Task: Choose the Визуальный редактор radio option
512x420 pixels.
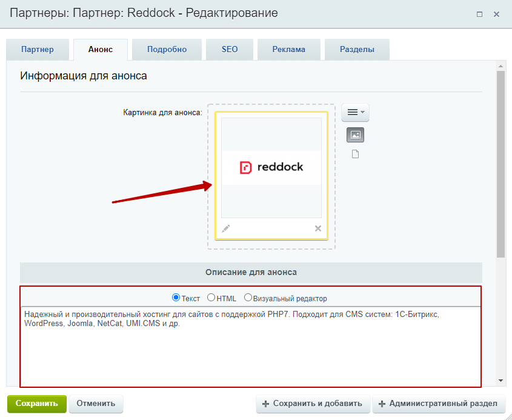Action: [248, 298]
